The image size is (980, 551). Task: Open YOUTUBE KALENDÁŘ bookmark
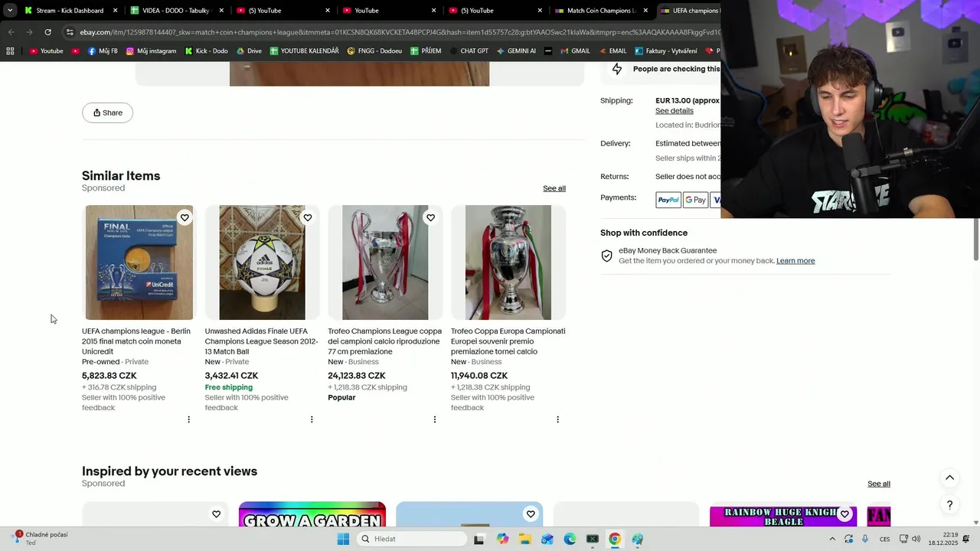click(x=304, y=51)
